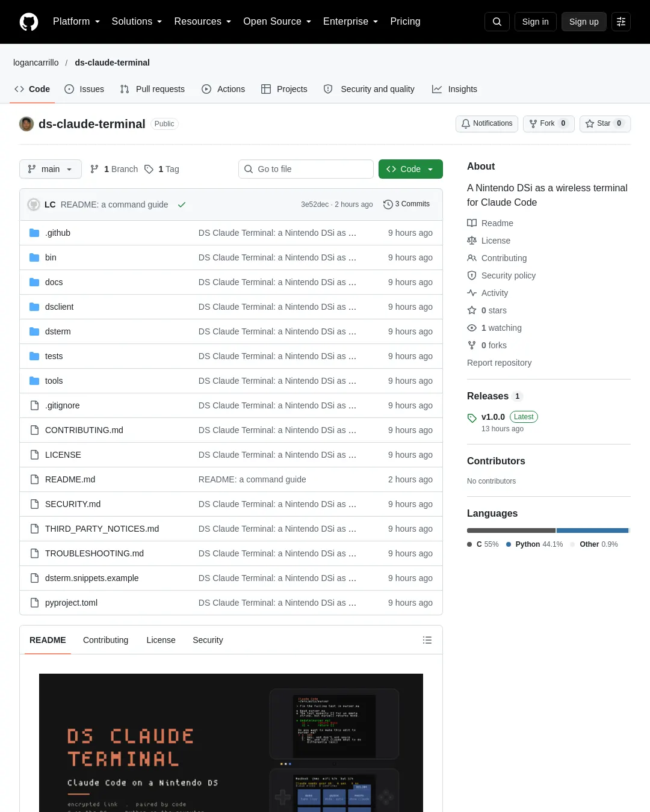The width and height of the screenshot is (650, 812).
Task: Expand the Solutions menu
Action: tap(137, 22)
